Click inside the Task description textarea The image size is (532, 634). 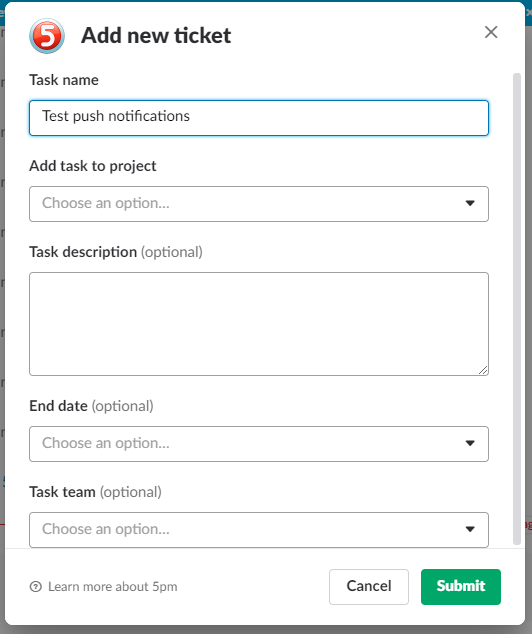click(x=259, y=324)
